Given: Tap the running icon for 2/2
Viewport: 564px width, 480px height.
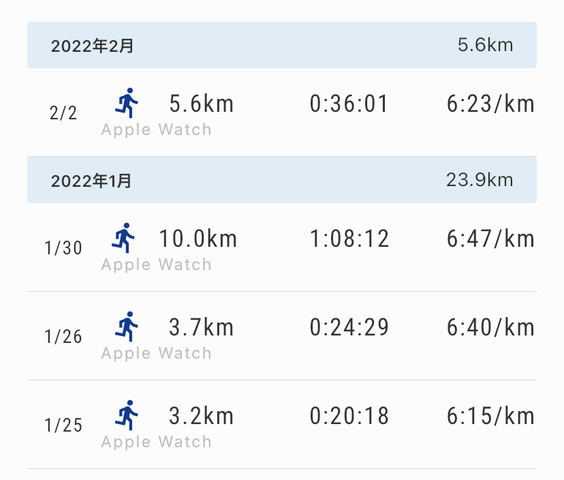Looking at the screenshot, I should pyautogui.click(x=126, y=103).
